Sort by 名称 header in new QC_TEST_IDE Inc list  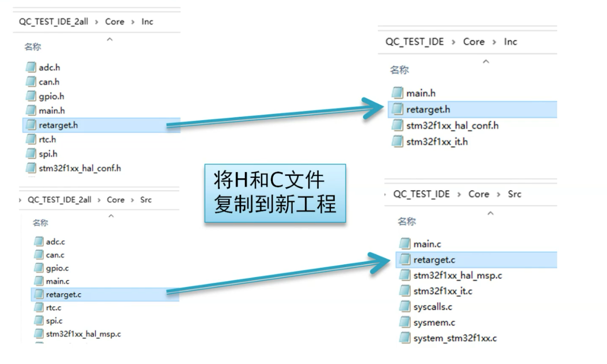tap(399, 70)
